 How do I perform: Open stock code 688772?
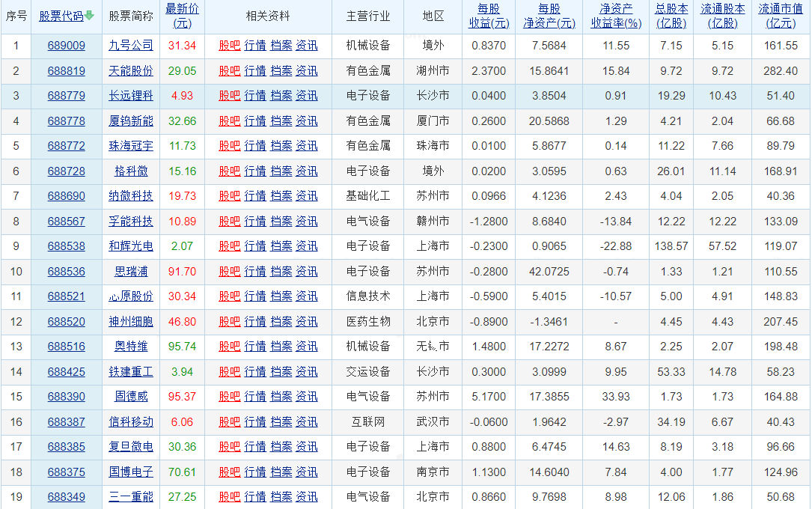point(67,146)
